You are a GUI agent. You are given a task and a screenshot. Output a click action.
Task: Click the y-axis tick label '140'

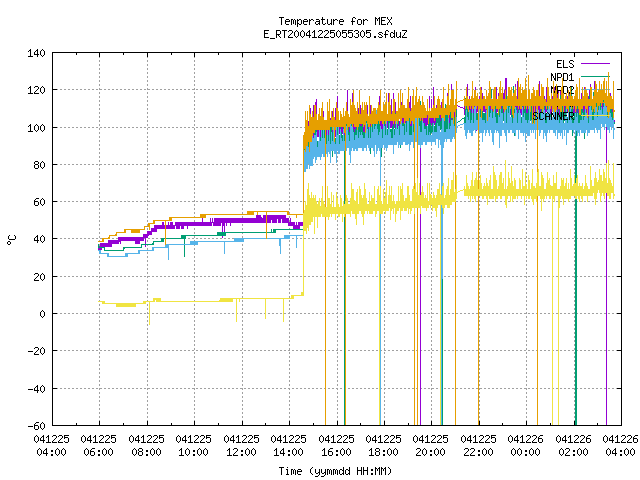click(x=36, y=53)
